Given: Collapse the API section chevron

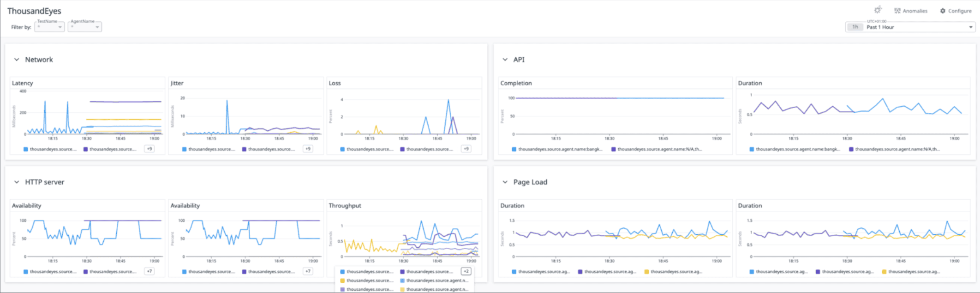Looking at the screenshot, I should click(x=505, y=60).
